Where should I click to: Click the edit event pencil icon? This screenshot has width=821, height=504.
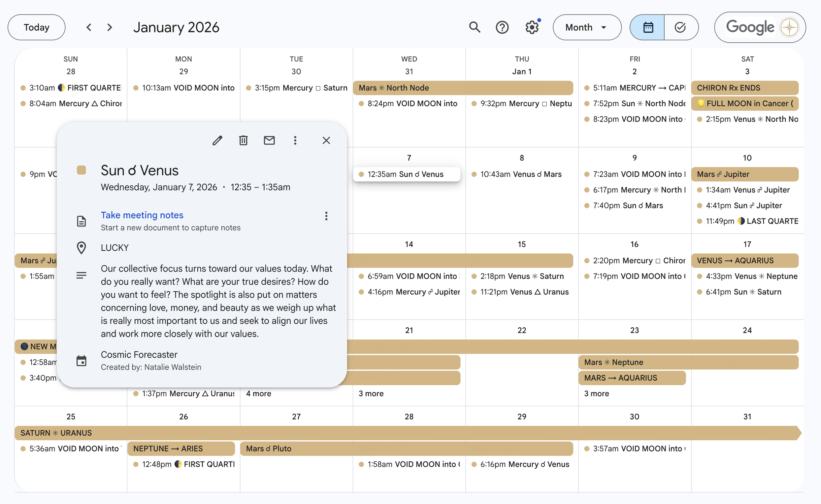pyautogui.click(x=217, y=140)
